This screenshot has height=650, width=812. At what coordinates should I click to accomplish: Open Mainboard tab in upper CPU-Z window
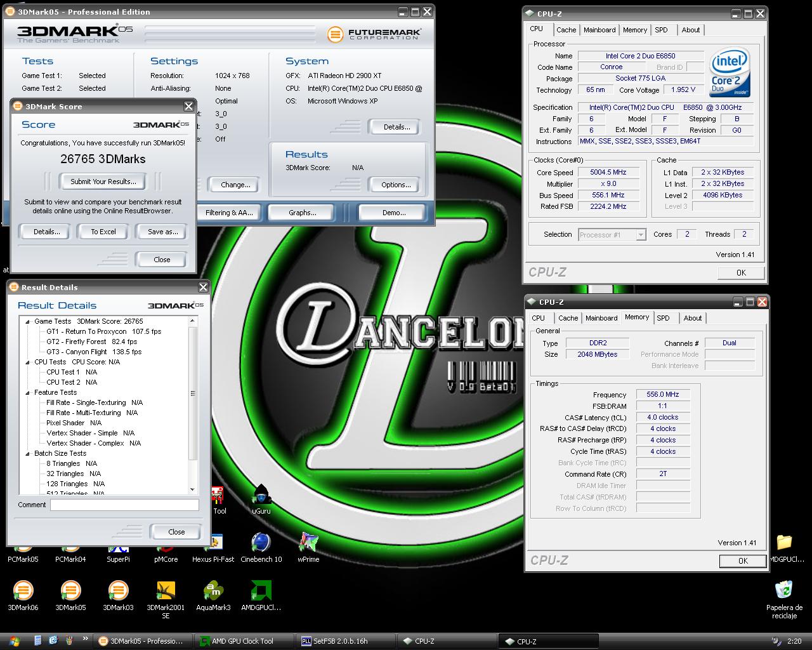[599, 30]
